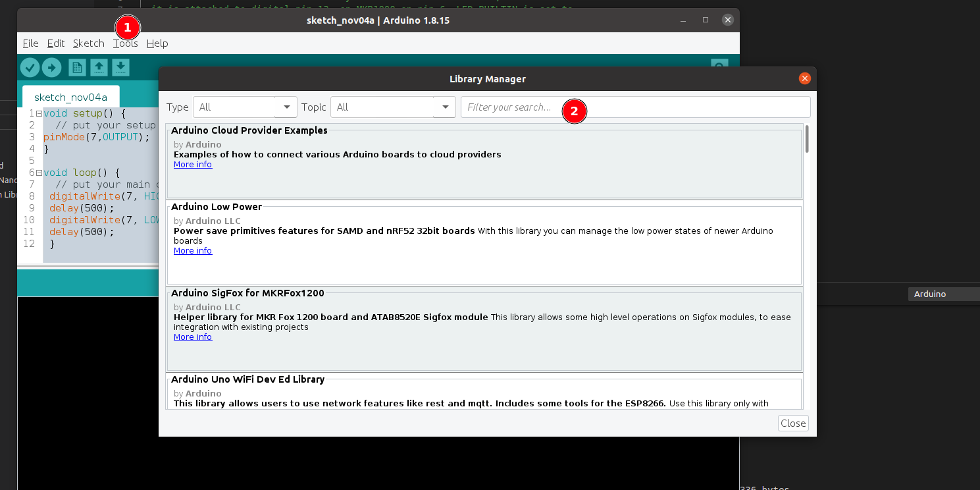Open the Type filter dropdown

[x=244, y=107]
